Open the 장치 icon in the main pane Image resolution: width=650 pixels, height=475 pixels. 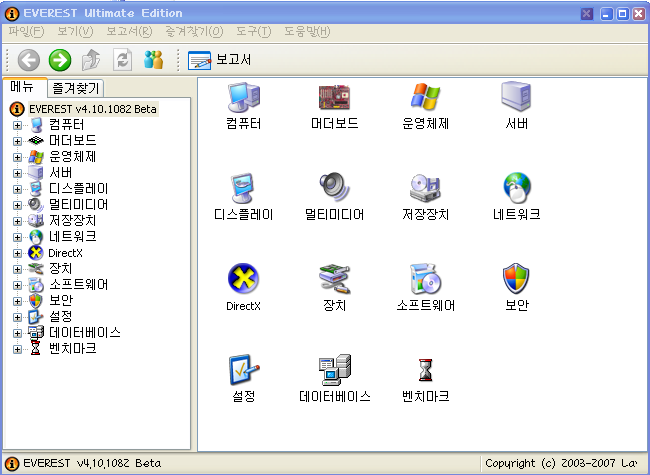334,279
